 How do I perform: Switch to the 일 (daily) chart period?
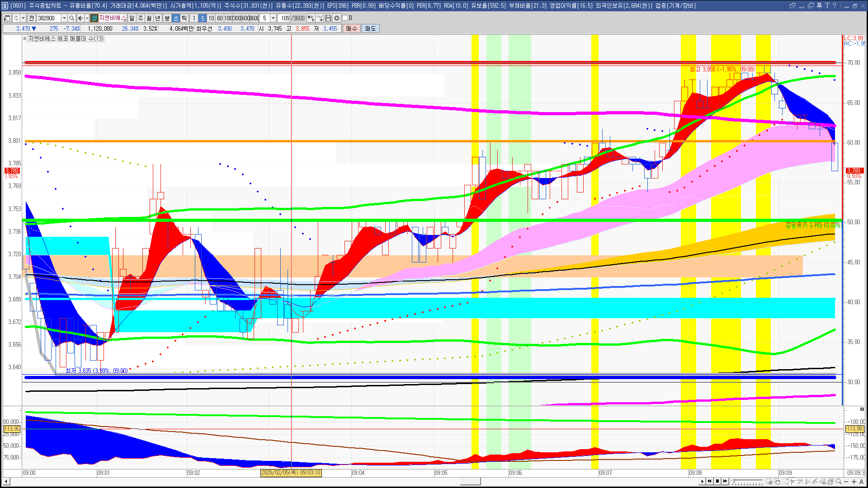(x=132, y=18)
